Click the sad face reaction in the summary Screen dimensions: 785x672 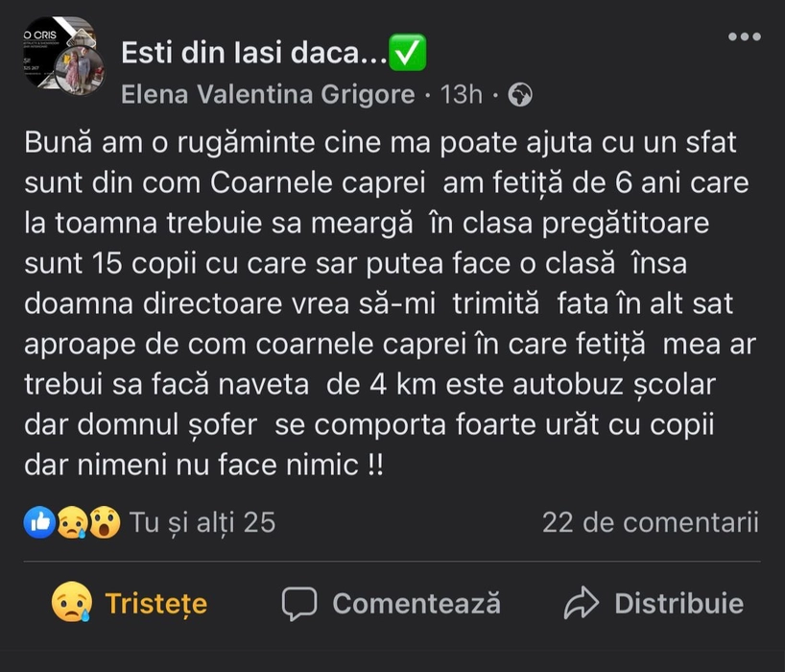pos(72,522)
